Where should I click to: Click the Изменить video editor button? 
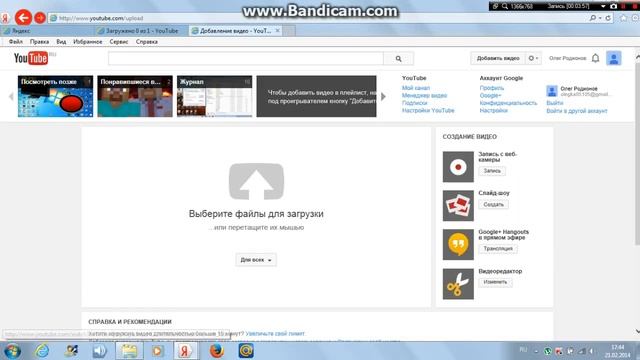(496, 282)
